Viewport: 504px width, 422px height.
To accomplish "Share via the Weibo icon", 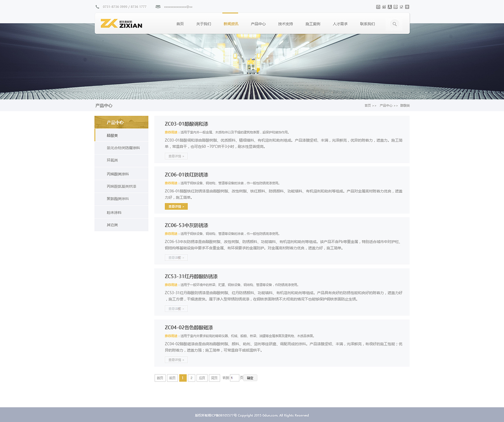I will tap(384, 7).
